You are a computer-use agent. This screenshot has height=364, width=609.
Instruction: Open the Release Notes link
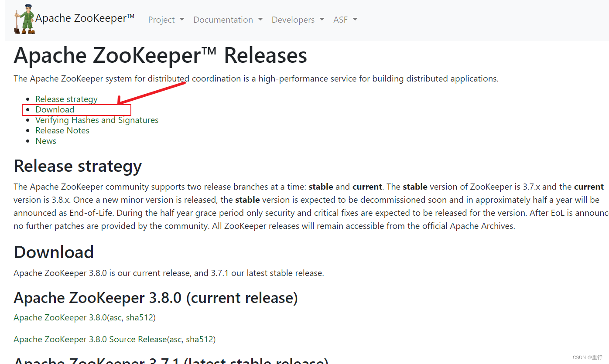62,130
